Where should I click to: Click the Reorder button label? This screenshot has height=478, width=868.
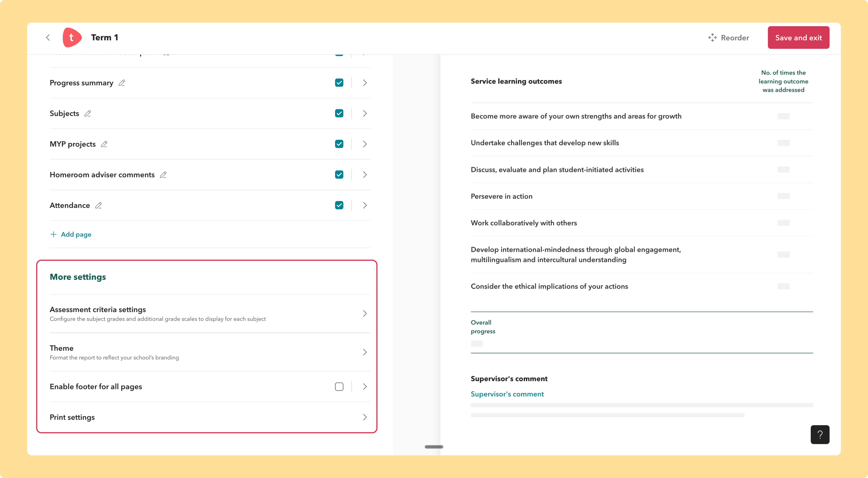coord(735,38)
